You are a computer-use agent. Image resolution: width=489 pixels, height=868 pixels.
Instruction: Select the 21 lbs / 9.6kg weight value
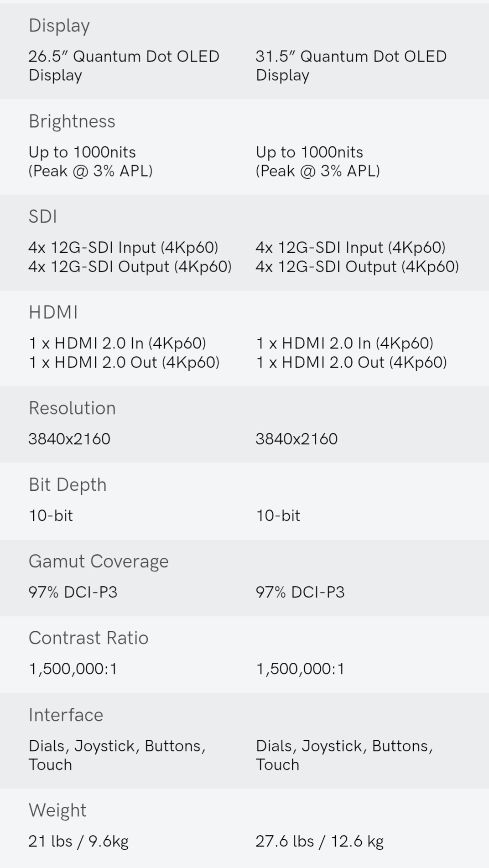pos(78,841)
